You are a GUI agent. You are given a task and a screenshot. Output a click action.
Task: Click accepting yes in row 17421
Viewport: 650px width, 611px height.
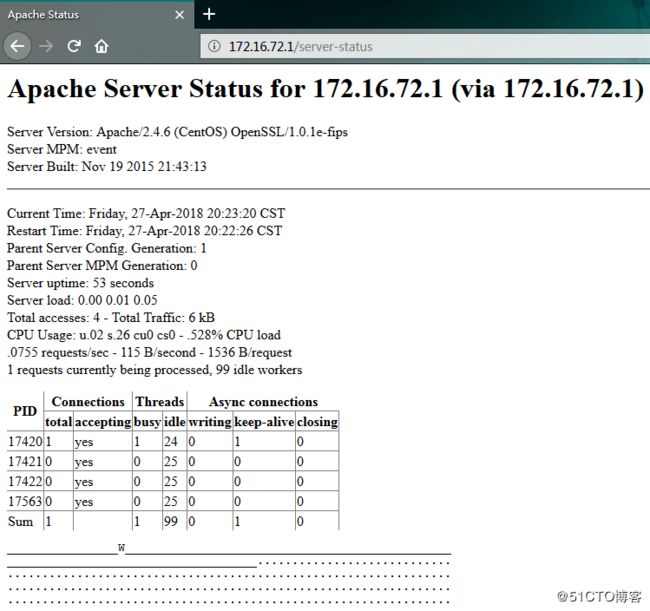(84, 462)
